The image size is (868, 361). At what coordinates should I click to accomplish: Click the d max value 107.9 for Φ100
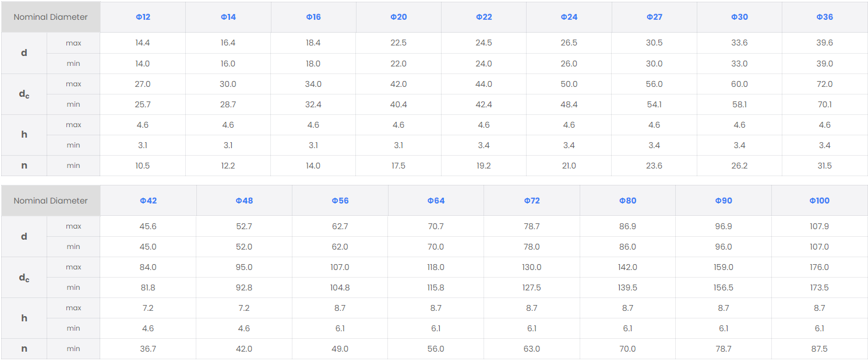tap(819, 227)
